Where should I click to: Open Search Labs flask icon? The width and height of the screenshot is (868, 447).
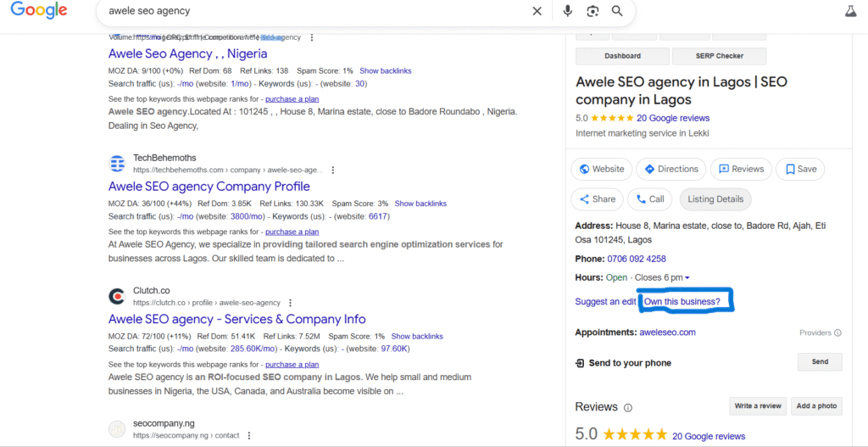point(850,11)
